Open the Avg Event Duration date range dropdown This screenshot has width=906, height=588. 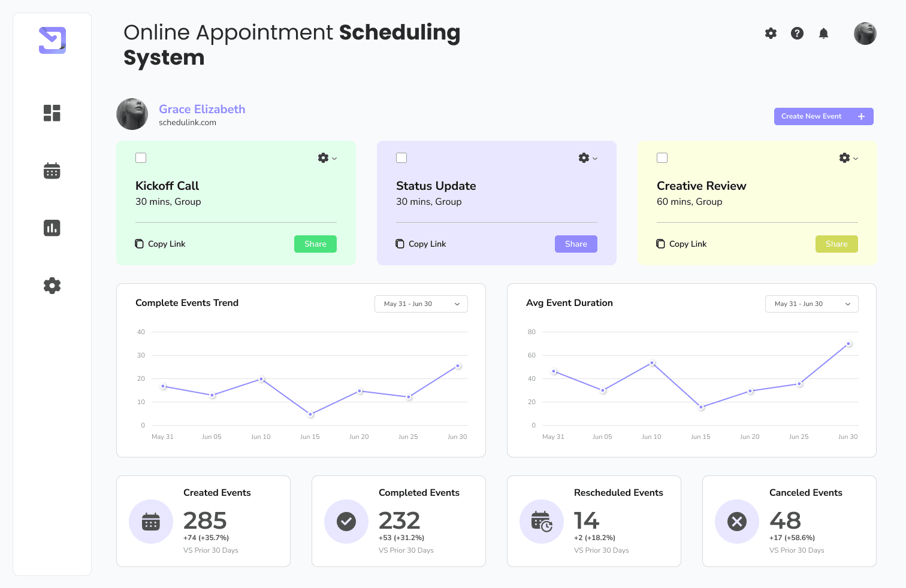point(811,304)
